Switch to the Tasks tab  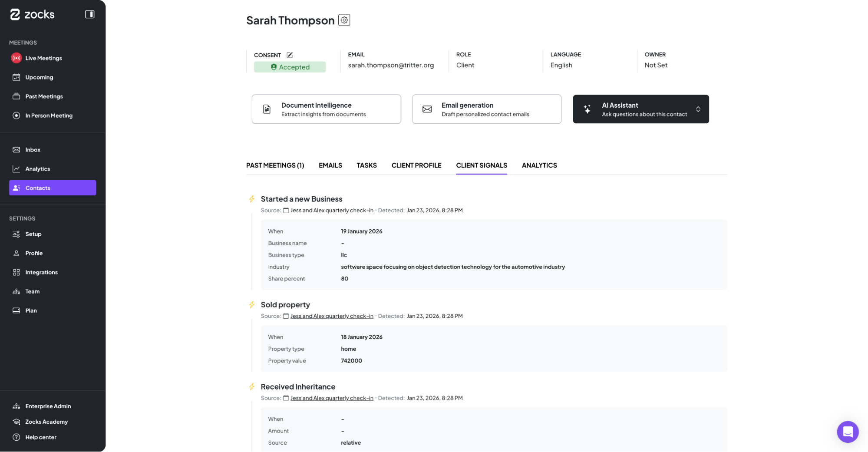(x=366, y=165)
